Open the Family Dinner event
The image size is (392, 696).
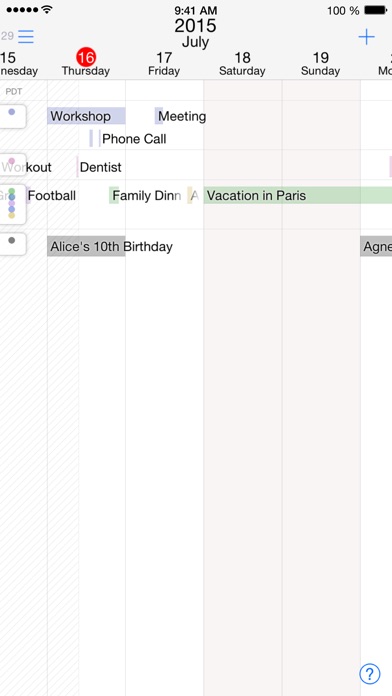[x=146, y=195]
